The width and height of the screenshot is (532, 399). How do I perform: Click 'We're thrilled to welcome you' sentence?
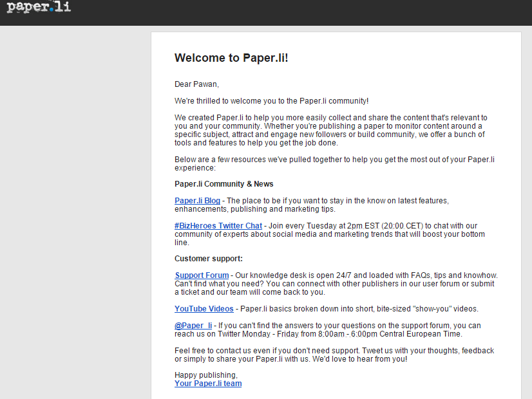(271, 101)
